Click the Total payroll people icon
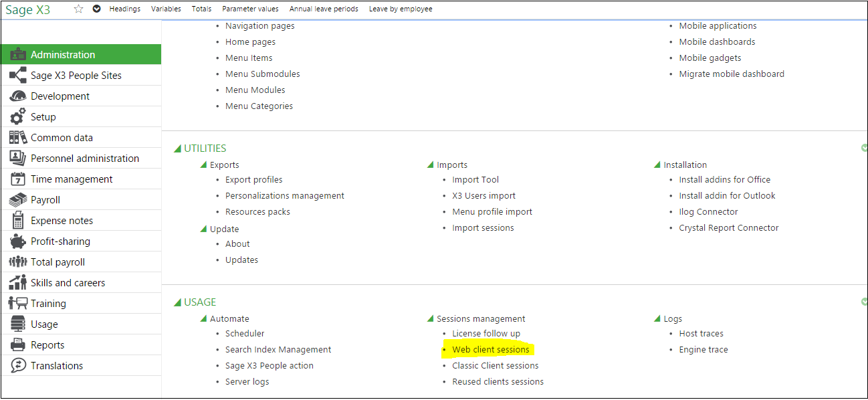The image size is (868, 400). [18, 262]
